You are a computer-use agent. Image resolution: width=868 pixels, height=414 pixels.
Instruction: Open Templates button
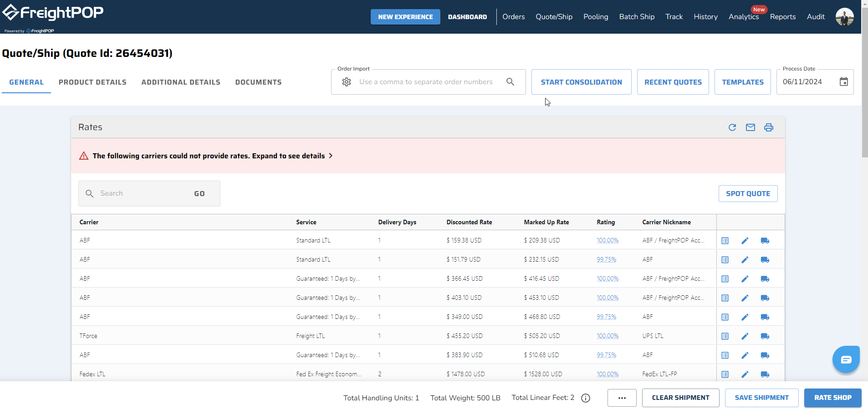[x=743, y=82]
